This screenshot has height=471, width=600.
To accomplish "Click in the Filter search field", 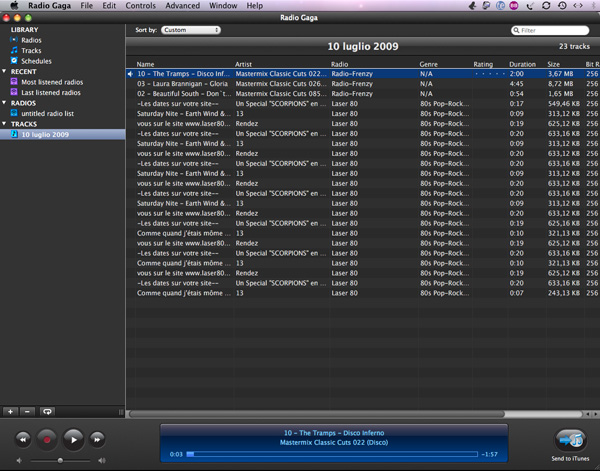I will (552, 31).
